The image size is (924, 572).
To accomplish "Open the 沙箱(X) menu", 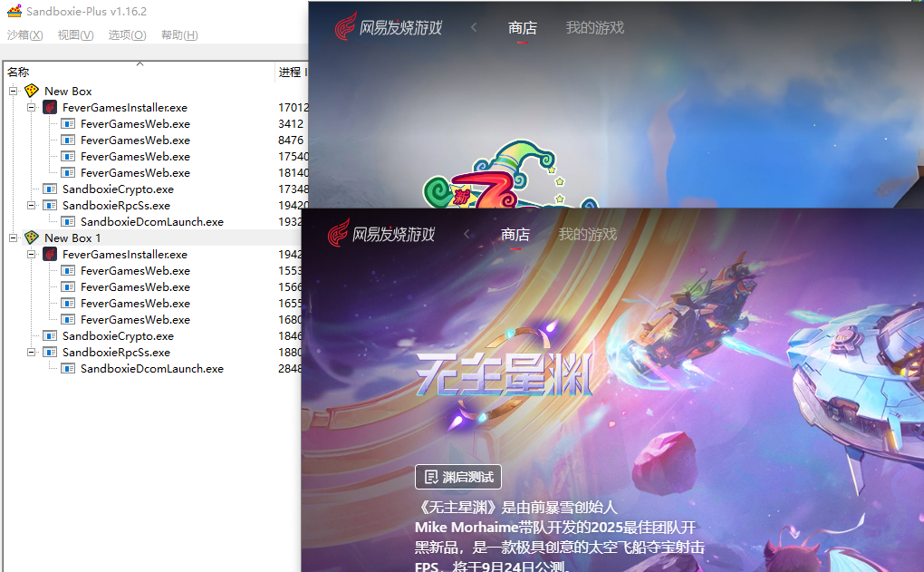I will [24, 34].
